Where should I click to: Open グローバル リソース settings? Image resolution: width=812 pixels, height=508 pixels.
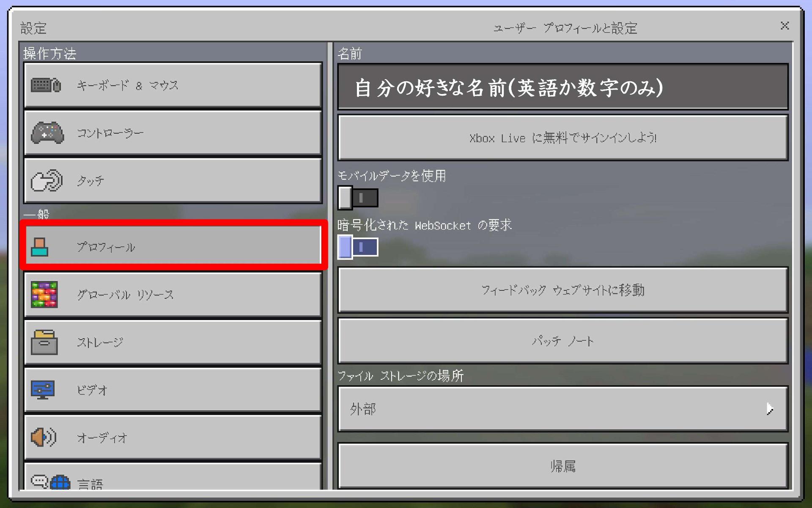[173, 294]
